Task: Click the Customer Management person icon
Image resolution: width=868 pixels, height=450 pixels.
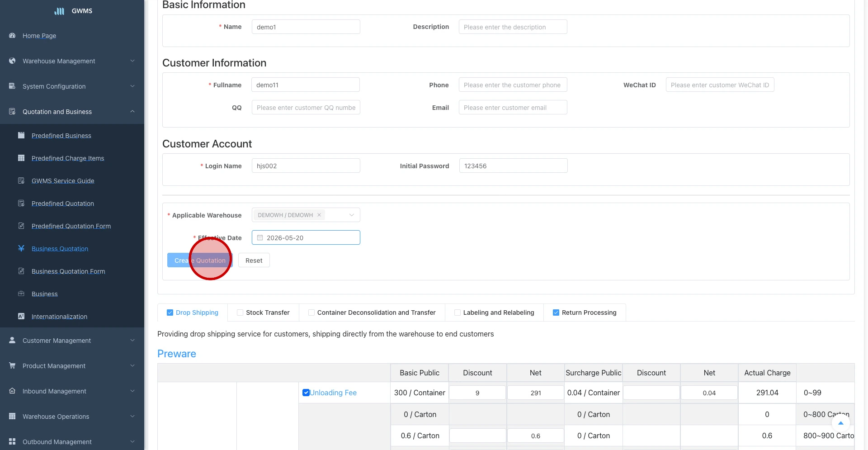Action: pos(12,340)
